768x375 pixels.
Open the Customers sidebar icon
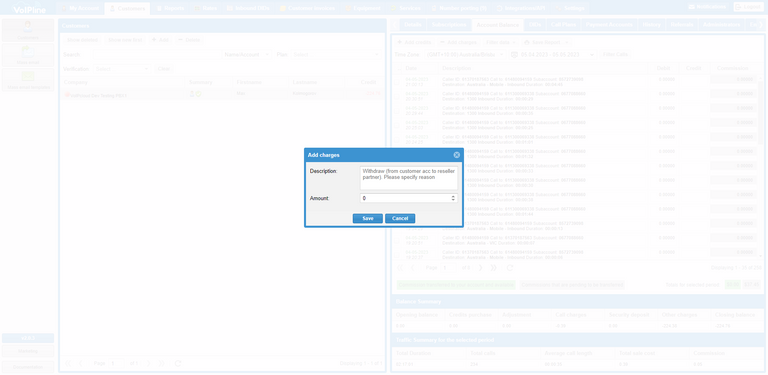click(x=28, y=30)
